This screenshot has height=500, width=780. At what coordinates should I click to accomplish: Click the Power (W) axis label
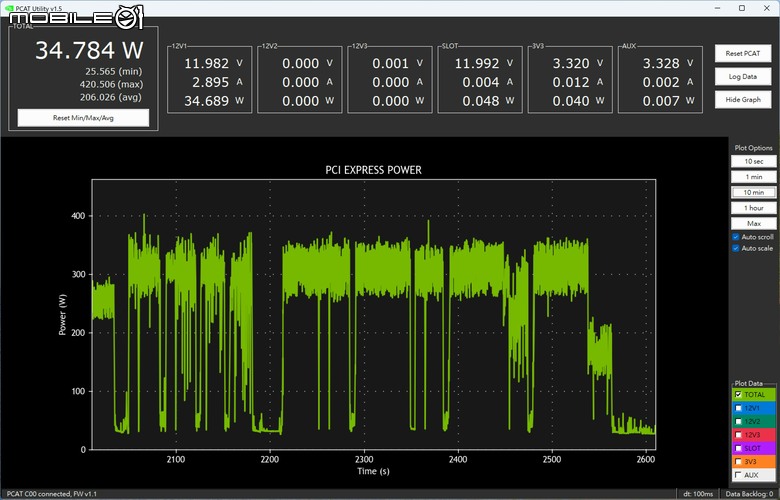click(62, 314)
